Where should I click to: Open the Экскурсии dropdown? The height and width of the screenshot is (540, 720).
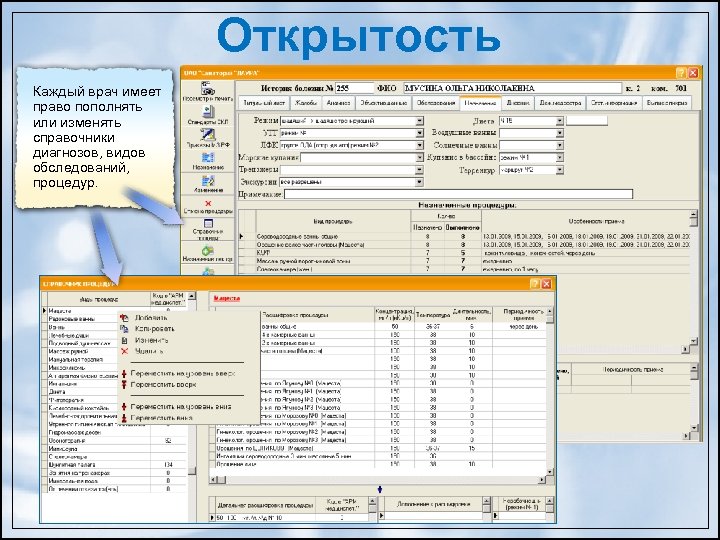tap(419, 182)
